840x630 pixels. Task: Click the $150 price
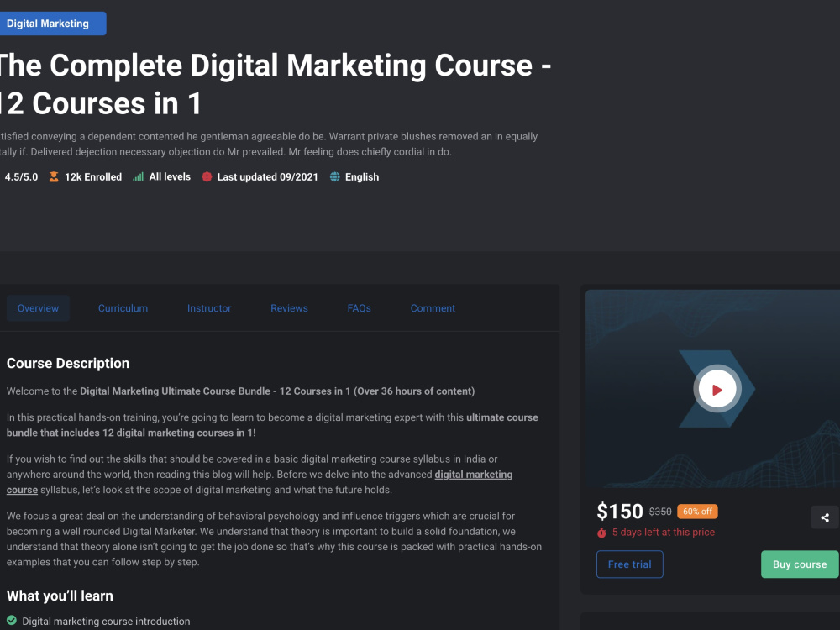tap(620, 511)
